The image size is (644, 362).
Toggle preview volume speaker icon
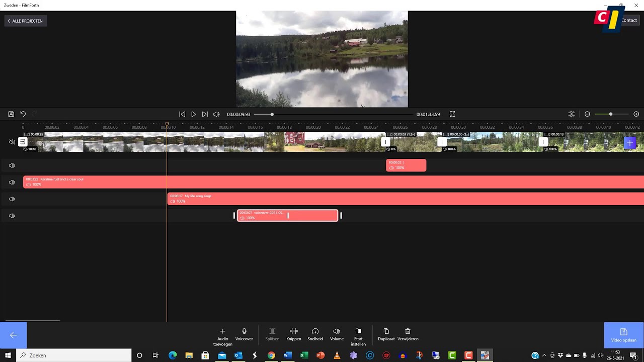(216, 114)
